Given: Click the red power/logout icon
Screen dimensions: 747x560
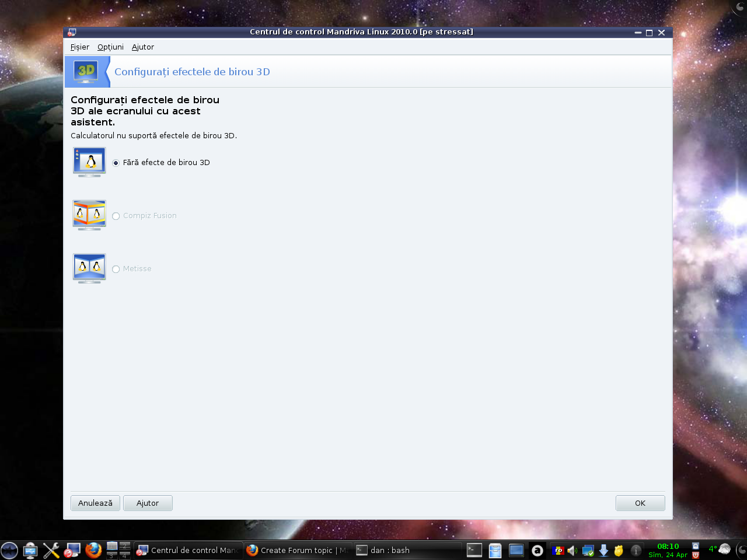Looking at the screenshot, I should (x=696, y=555).
